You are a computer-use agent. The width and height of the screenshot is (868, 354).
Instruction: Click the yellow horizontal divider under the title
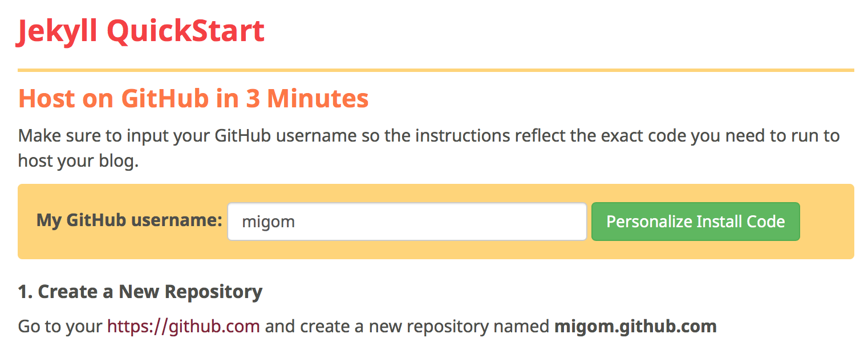point(436,70)
